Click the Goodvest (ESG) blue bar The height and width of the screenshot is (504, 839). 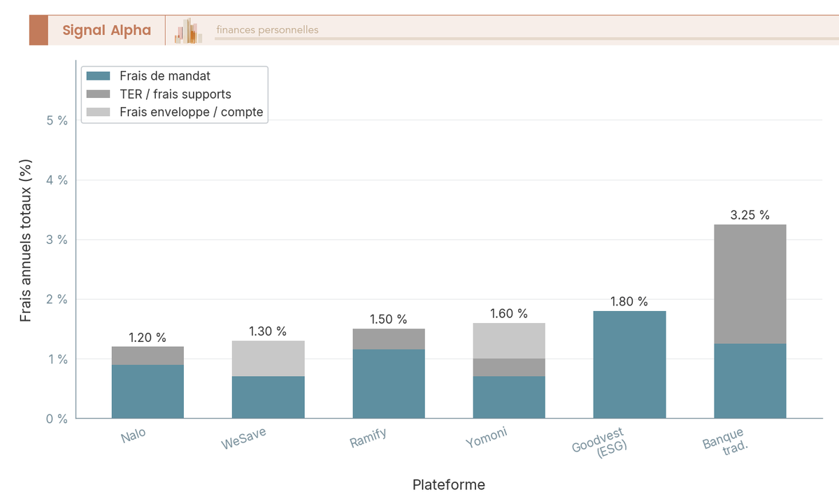[629, 365]
